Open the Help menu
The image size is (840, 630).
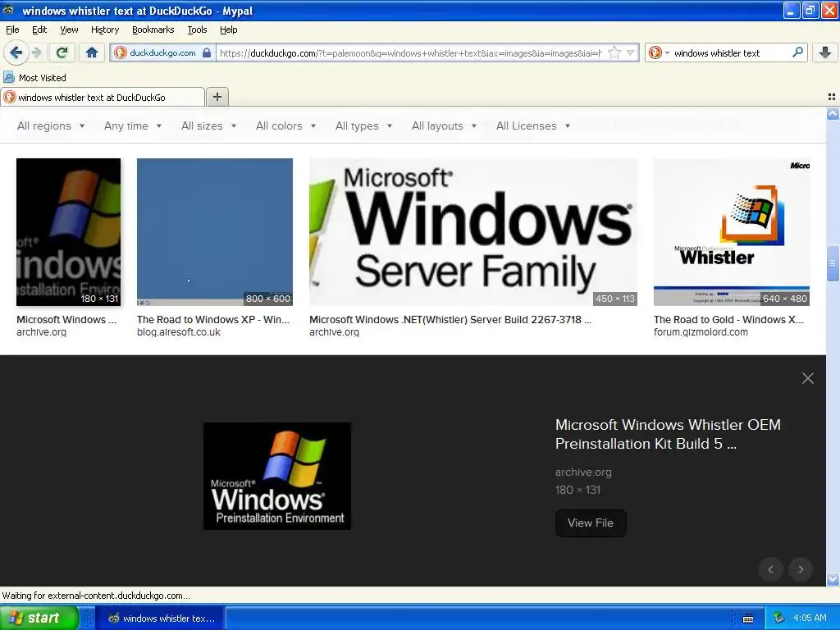tap(228, 30)
